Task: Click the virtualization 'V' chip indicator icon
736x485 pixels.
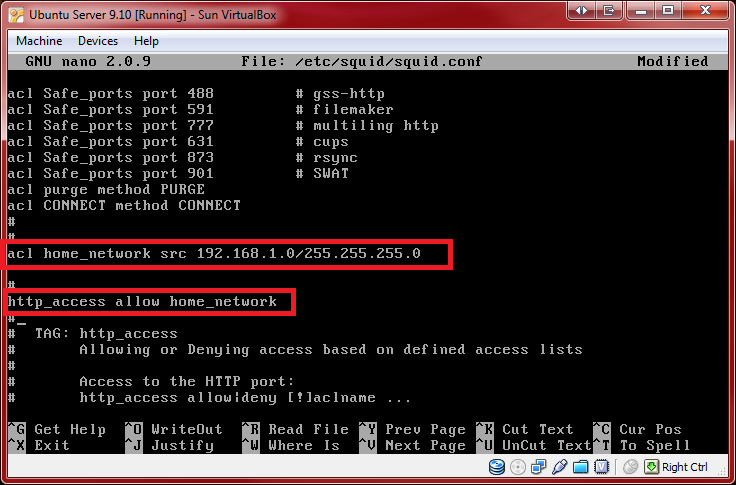Action: click(602, 467)
